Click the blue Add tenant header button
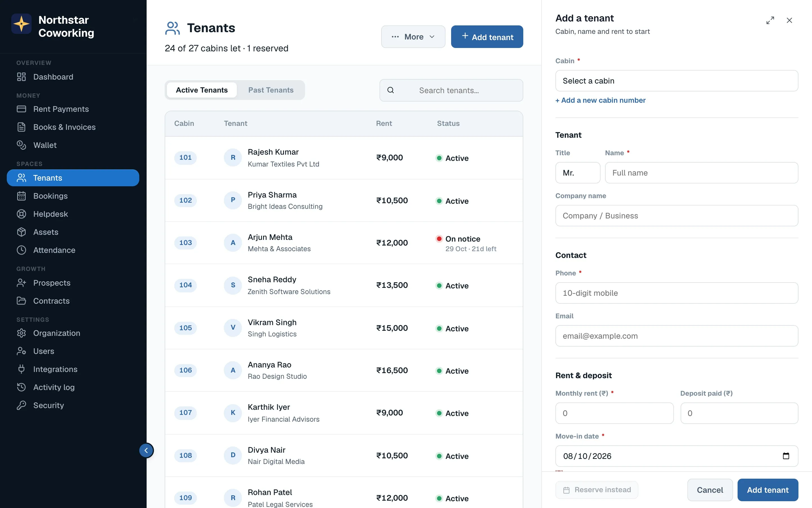This screenshot has height=508, width=812. [x=487, y=37]
